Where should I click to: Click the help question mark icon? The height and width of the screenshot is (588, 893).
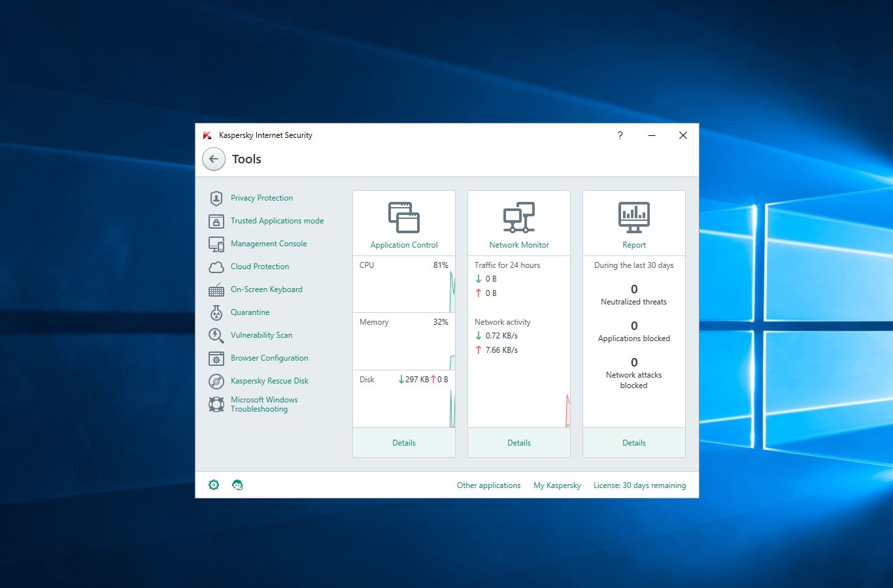[x=620, y=135]
